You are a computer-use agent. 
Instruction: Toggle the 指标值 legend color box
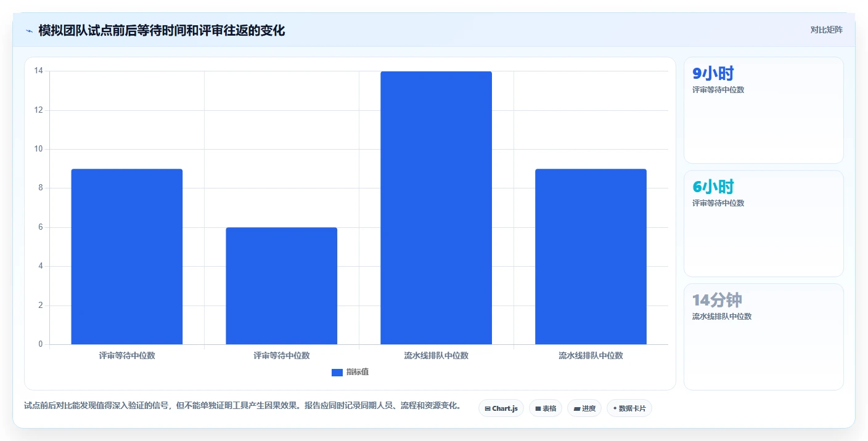337,372
